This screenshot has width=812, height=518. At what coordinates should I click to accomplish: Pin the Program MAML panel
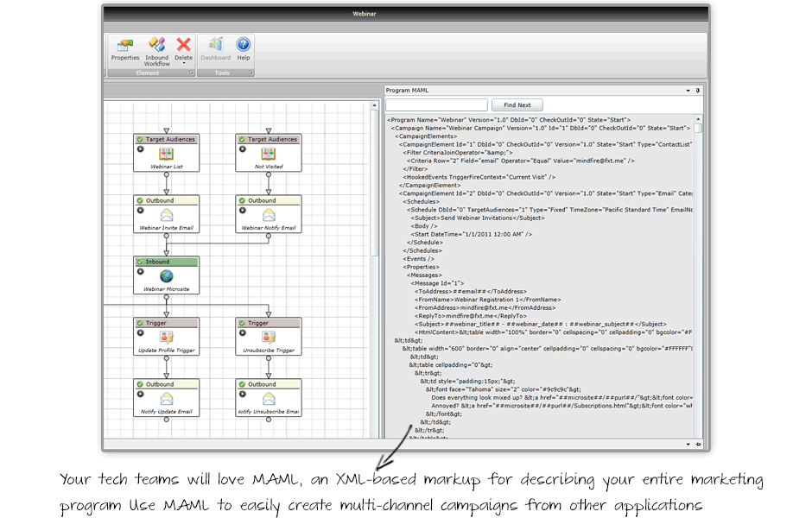698,90
